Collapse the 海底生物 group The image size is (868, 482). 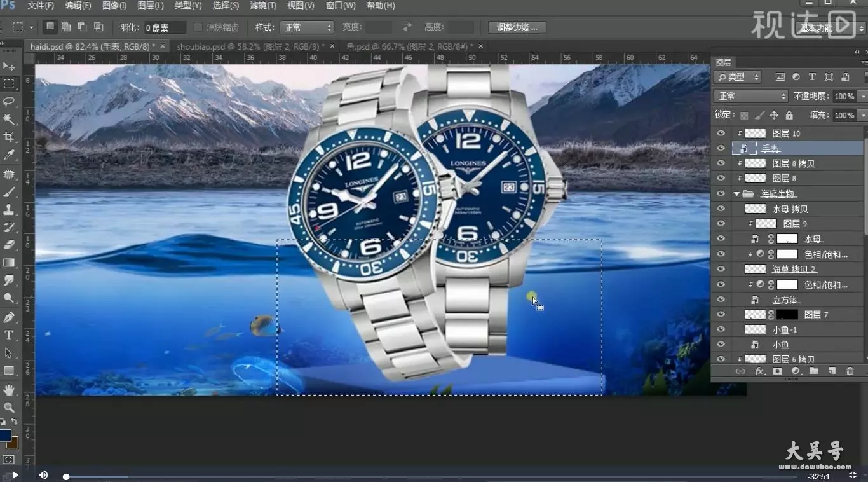click(x=736, y=193)
